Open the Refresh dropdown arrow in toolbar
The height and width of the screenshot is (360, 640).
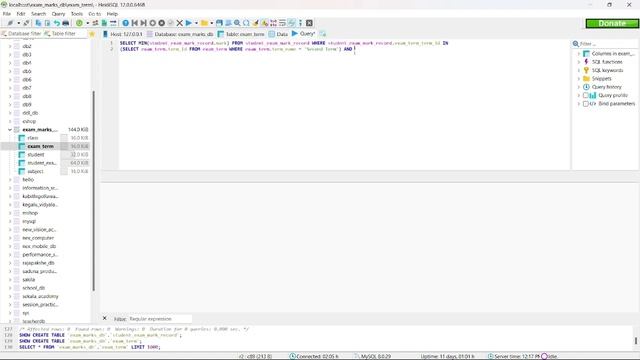pos(87,23)
